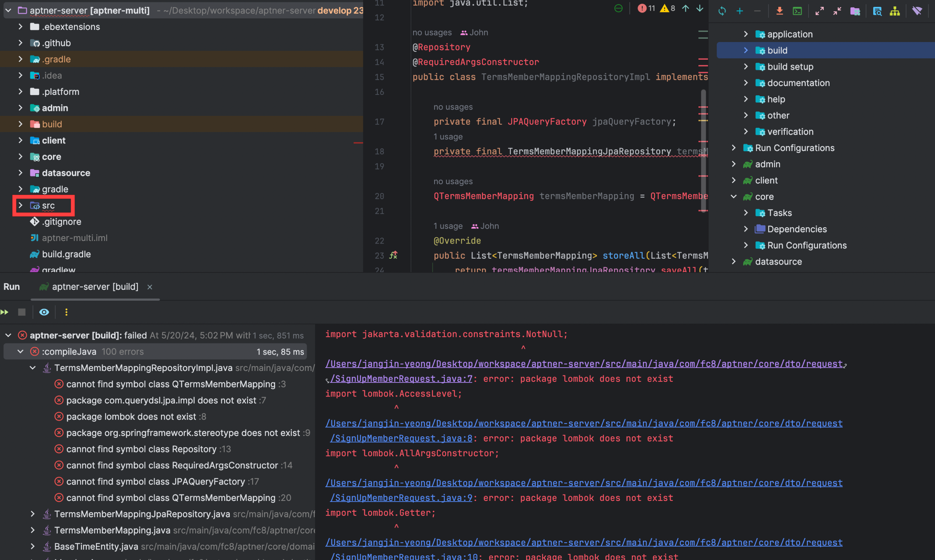Expand all nodes in Gradle panel
Image resolution: width=935 pixels, height=560 pixels.
[819, 11]
